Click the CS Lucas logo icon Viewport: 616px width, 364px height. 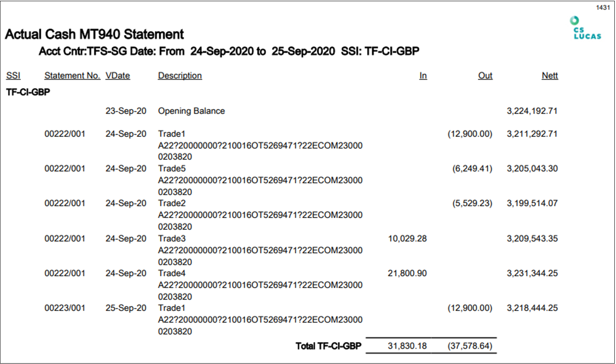point(586,28)
